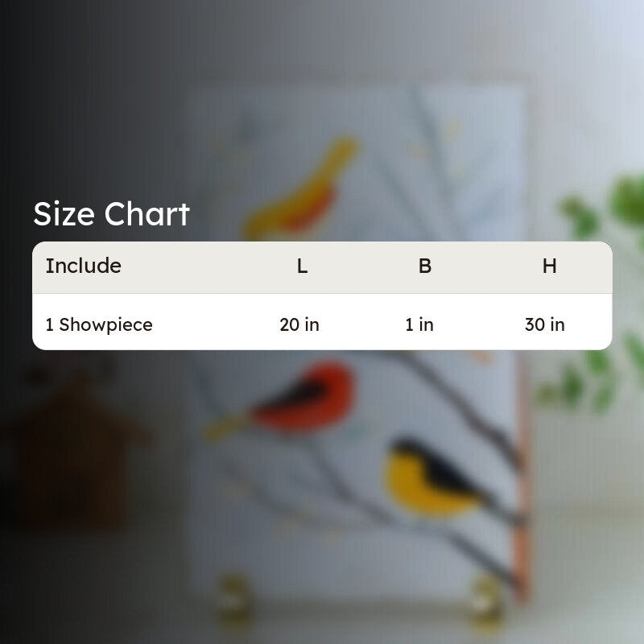This screenshot has width=644, height=644.
Task: Click the white data row of the table
Action: pos(322,322)
